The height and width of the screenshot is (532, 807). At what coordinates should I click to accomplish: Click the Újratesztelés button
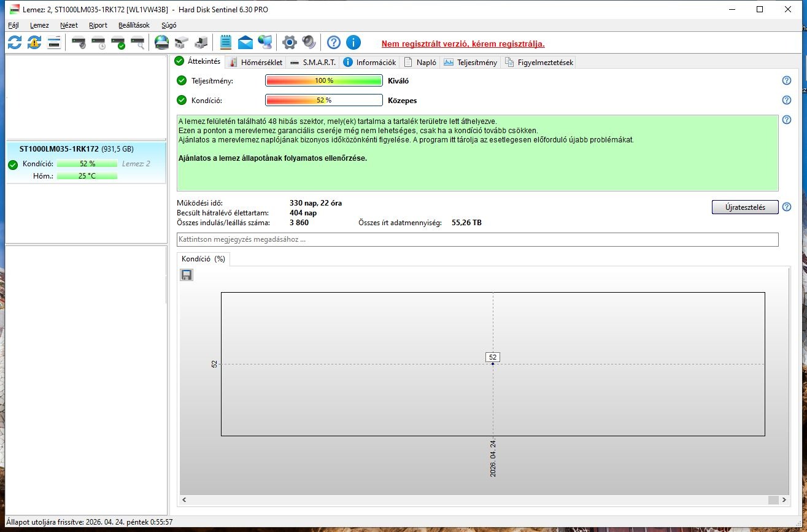745,207
